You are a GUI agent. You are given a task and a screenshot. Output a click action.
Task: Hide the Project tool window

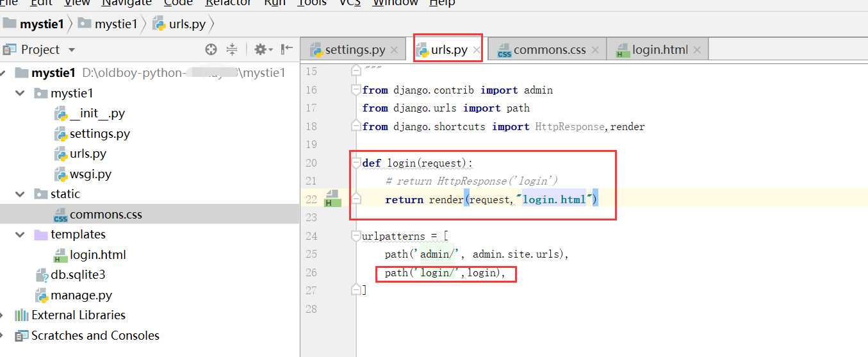[287, 49]
